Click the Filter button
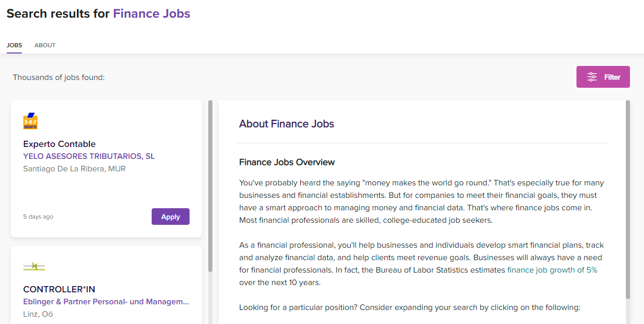Viewport: 644px width, 324px height. [x=603, y=77]
